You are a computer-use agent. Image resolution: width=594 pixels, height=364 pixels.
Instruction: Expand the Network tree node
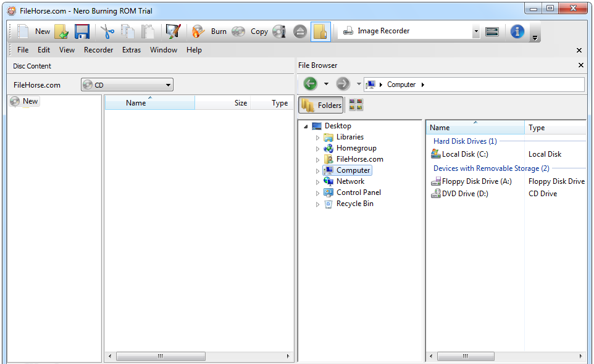(x=317, y=182)
